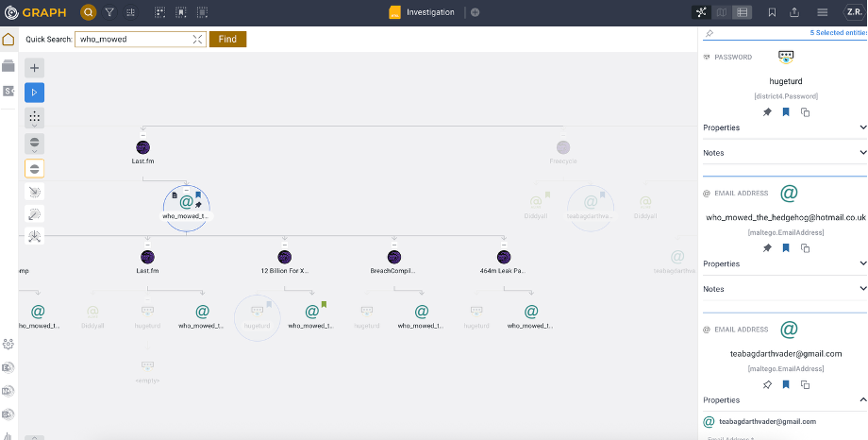This screenshot has width=868, height=440.
Task: Open the hamburger menu
Action: coord(823,12)
